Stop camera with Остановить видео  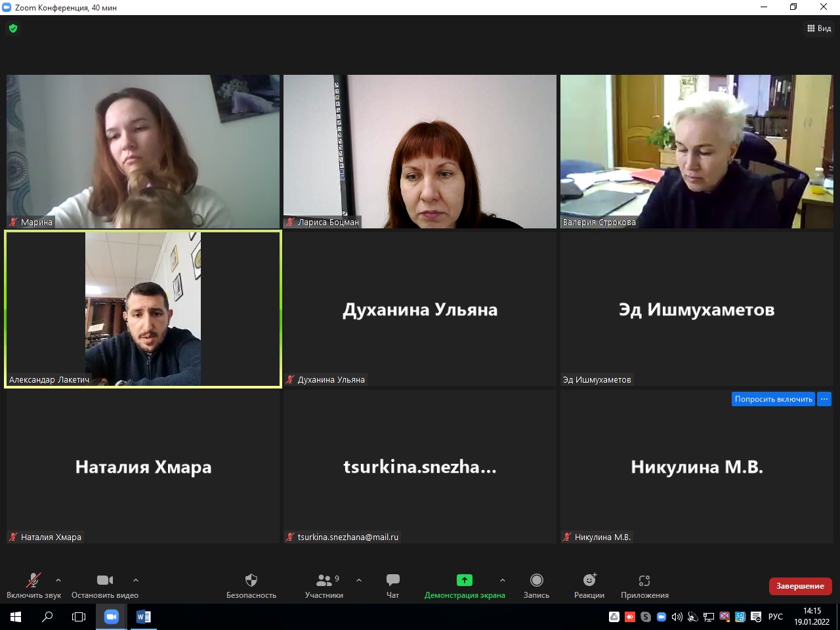point(105,585)
